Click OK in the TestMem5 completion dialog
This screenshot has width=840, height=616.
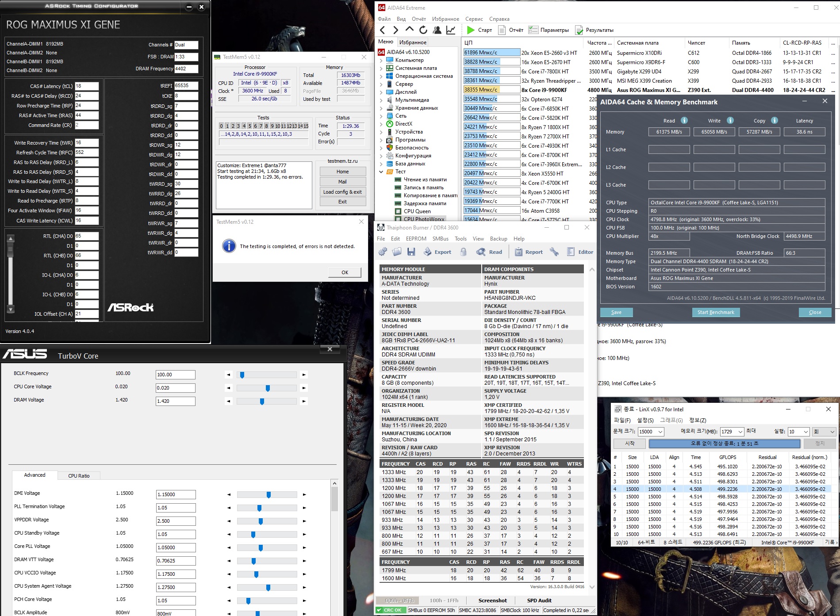coord(345,272)
